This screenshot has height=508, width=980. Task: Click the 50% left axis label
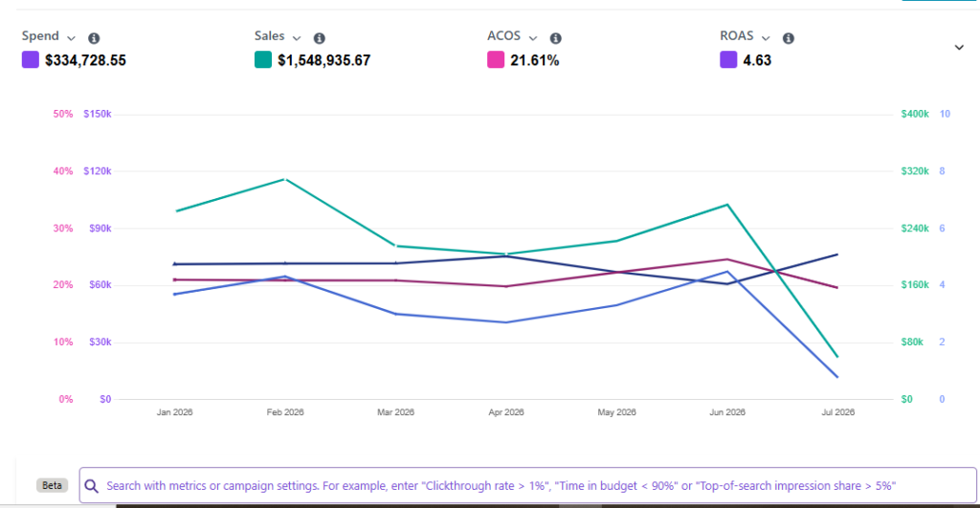click(x=62, y=115)
